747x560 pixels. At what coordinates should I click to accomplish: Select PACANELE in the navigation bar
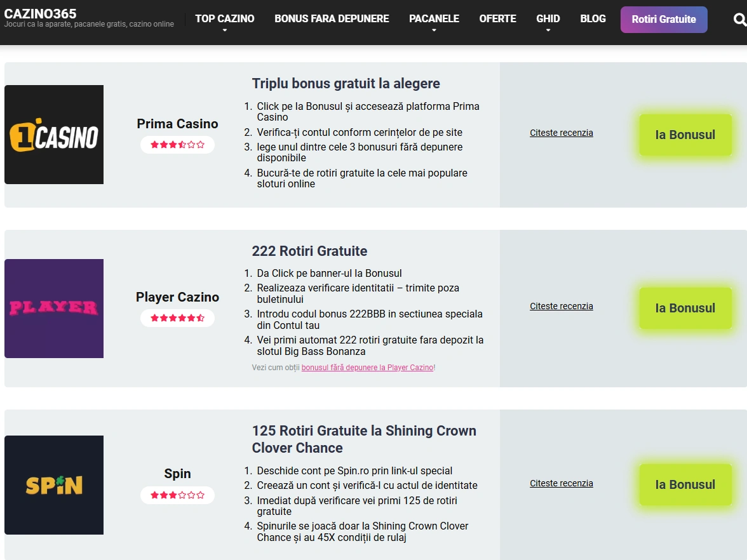point(434,18)
